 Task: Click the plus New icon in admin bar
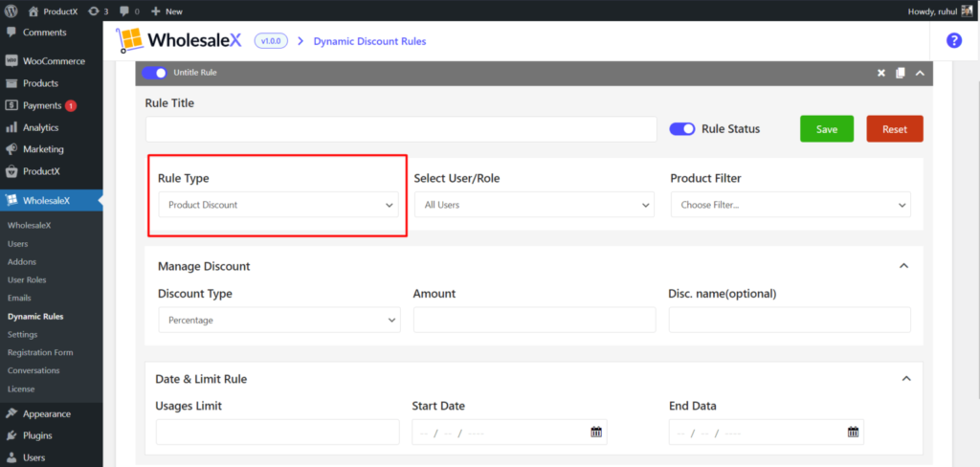click(156, 11)
